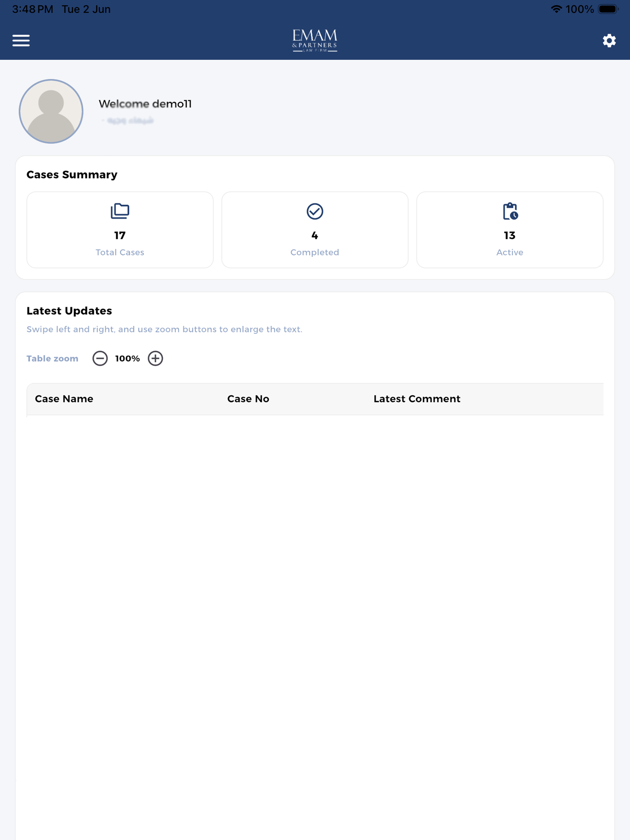Tap the Cases Summary heading
630x840 pixels.
[72, 175]
